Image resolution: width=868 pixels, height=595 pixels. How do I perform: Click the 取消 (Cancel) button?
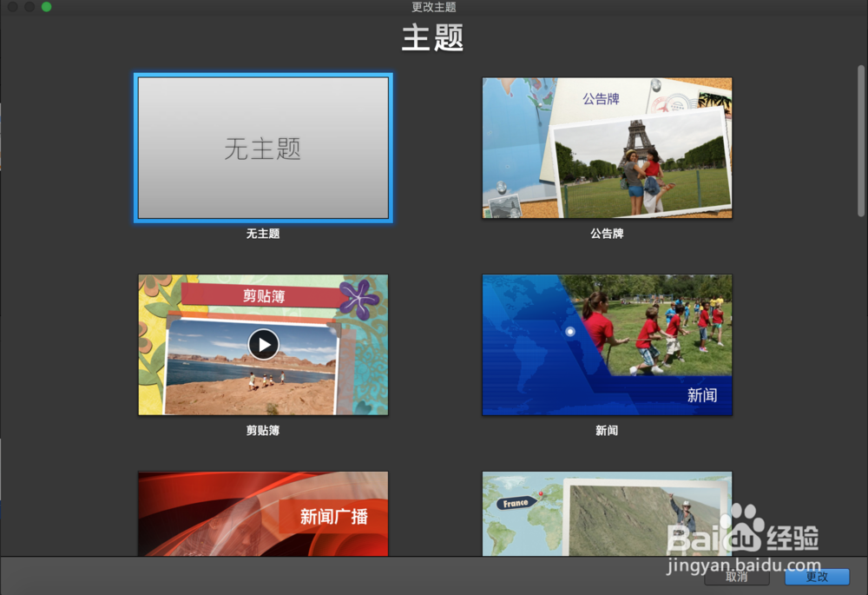[735, 576]
